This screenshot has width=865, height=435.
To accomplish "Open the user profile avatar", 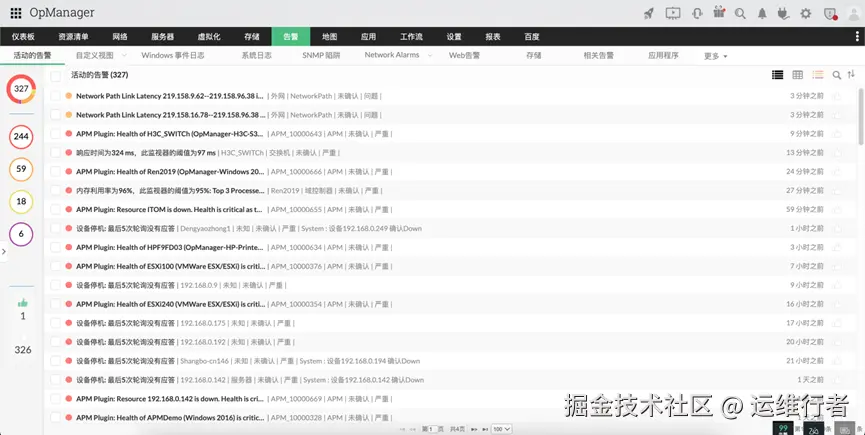I will [853, 14].
